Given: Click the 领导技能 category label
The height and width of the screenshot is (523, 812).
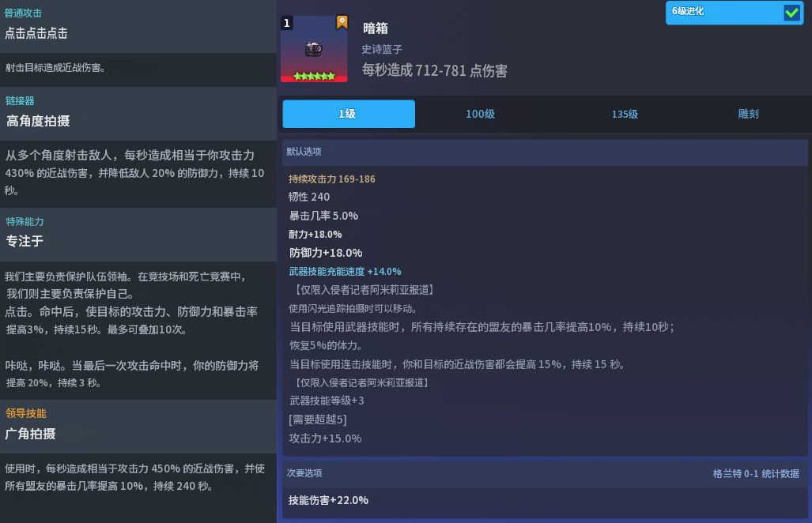Looking at the screenshot, I should [26, 413].
